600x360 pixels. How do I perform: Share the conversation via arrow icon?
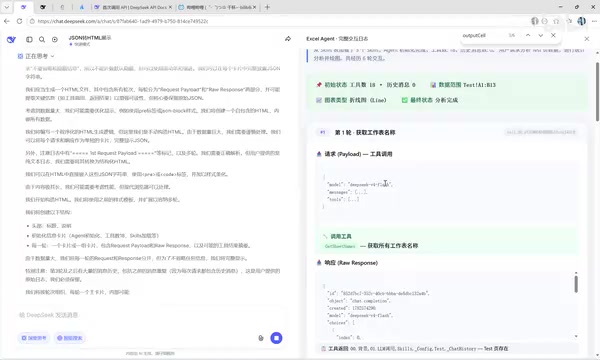point(288,39)
